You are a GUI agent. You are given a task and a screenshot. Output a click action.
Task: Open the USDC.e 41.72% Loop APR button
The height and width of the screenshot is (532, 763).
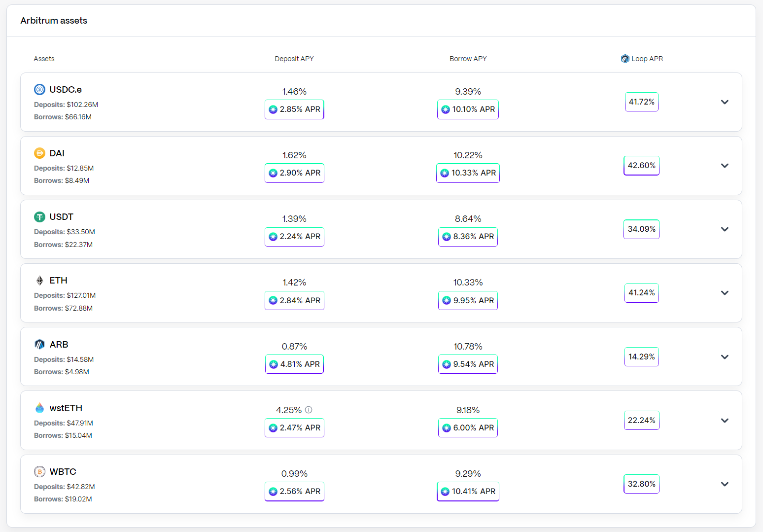pyautogui.click(x=642, y=102)
